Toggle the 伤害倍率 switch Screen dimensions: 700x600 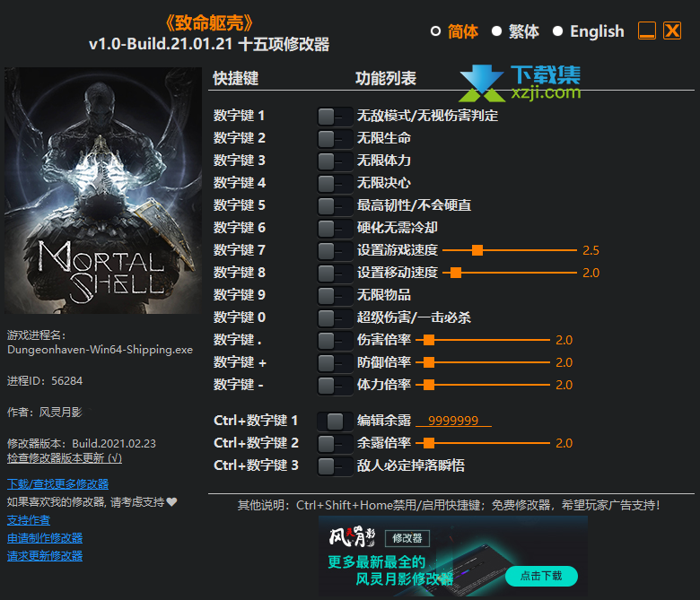pos(335,341)
